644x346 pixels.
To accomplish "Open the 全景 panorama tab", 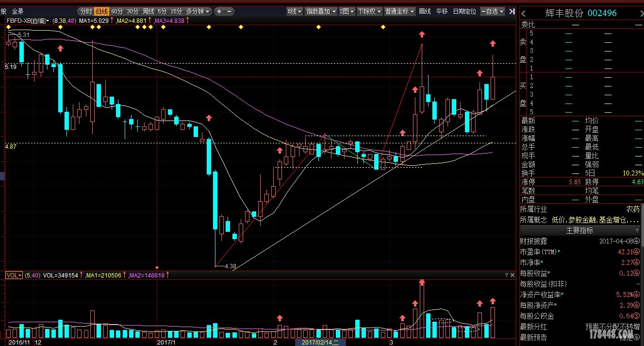I will click(17, 11).
